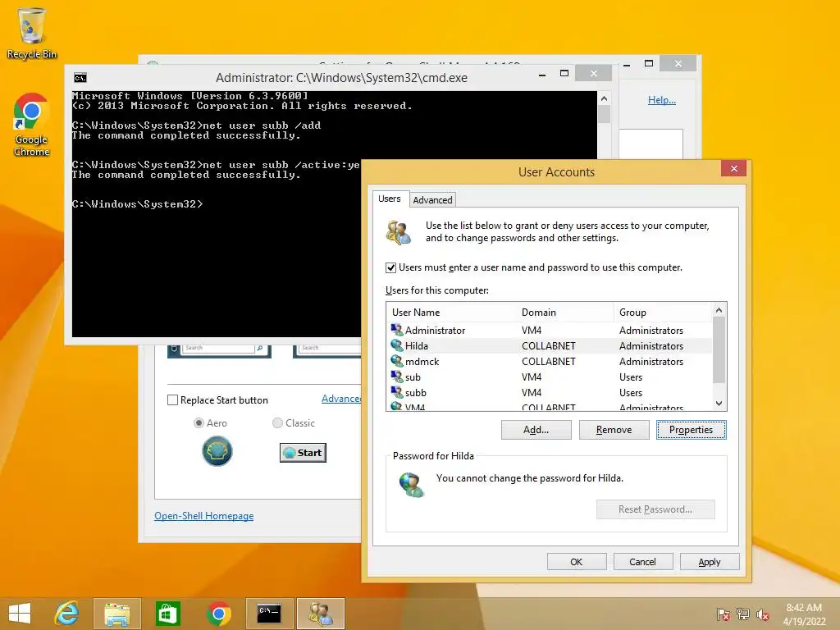Image resolution: width=840 pixels, height=630 pixels.
Task: Open the Recycle Bin desktop icon
Action: (x=32, y=32)
